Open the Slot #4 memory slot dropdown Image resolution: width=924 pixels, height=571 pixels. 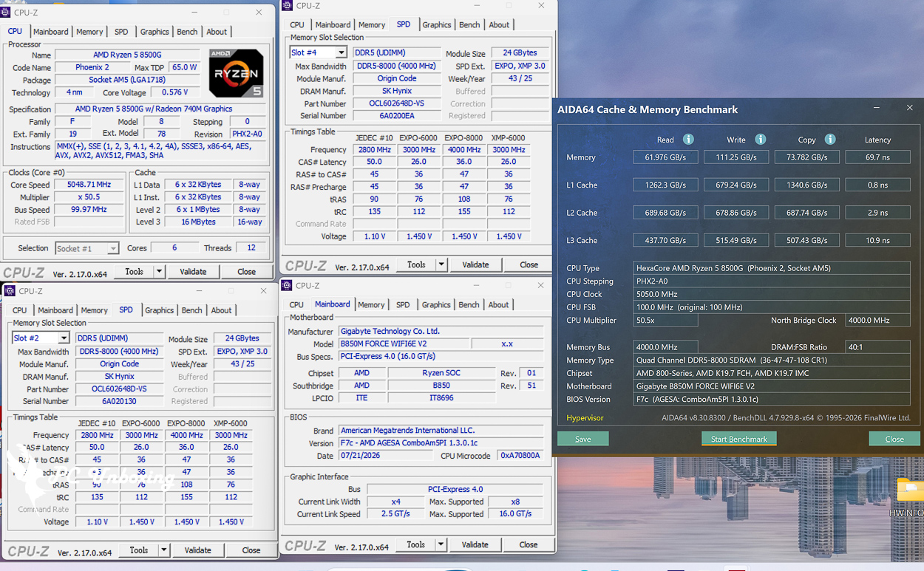tap(341, 52)
